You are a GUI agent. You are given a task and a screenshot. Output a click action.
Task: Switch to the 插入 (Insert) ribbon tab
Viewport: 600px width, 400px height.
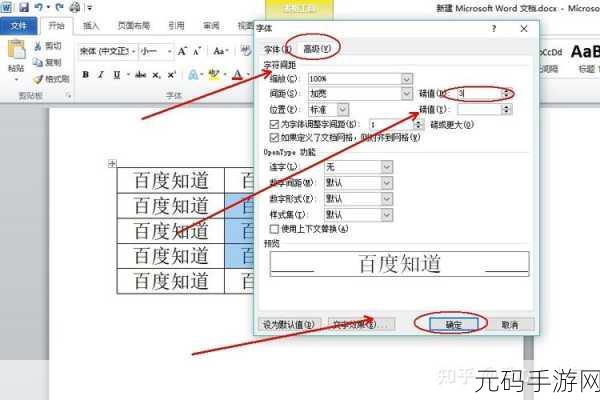tap(91, 26)
